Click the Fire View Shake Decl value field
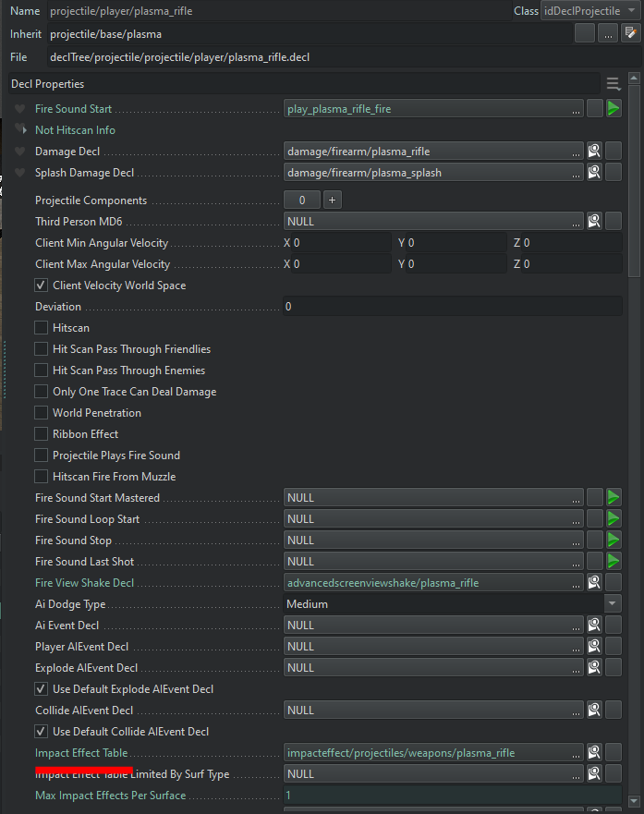The image size is (644, 814). click(x=433, y=582)
